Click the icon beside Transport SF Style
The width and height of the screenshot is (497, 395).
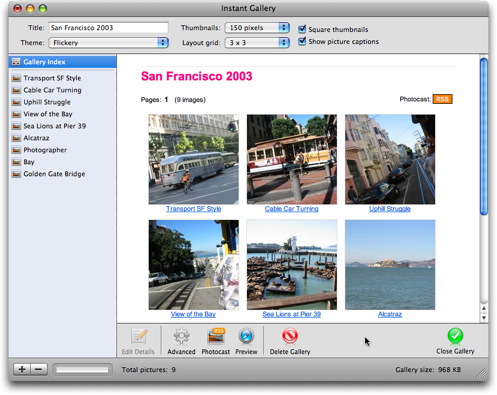tap(16, 78)
